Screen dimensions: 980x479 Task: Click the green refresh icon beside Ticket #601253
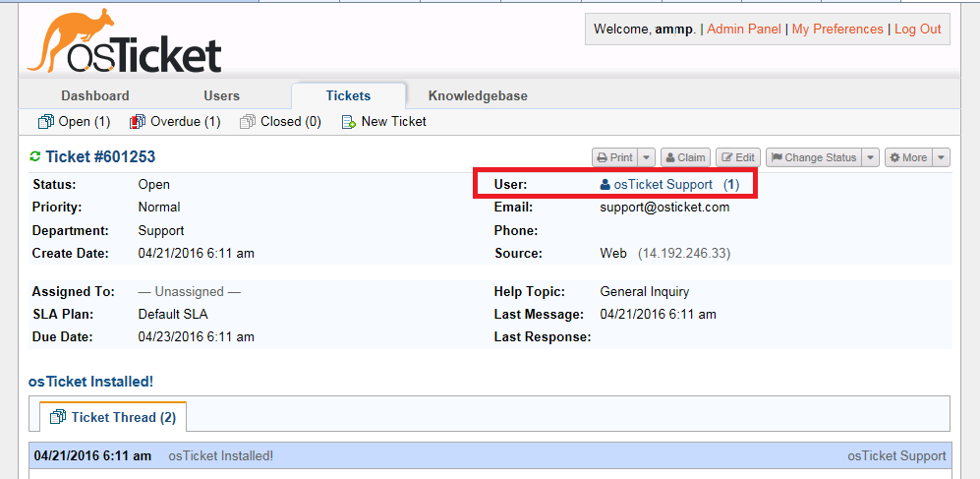[35, 157]
